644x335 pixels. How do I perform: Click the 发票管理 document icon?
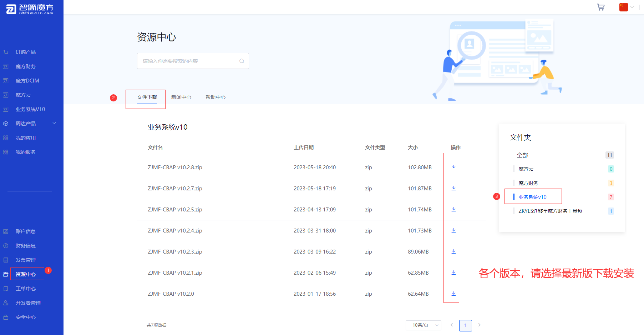[x=6, y=260]
